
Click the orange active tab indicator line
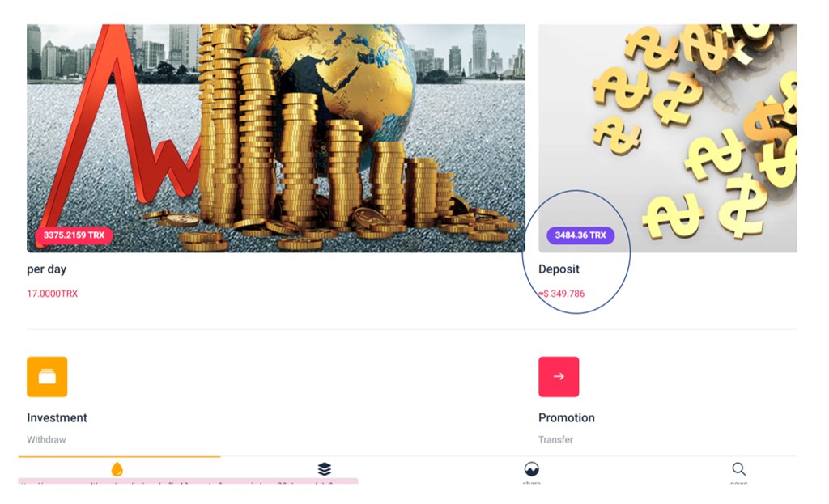click(x=119, y=456)
